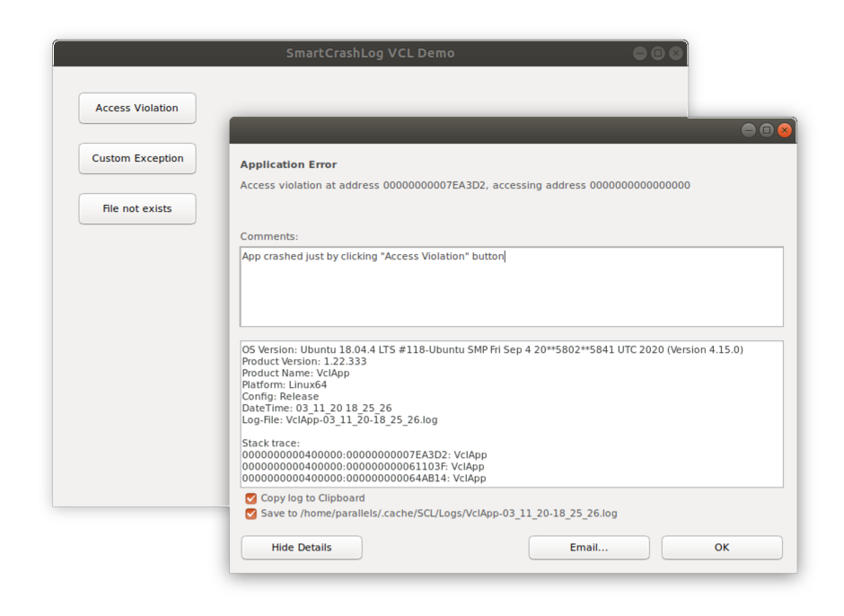Confirm the error dialog with OK
This screenshot has height=616, width=844.
(722, 547)
